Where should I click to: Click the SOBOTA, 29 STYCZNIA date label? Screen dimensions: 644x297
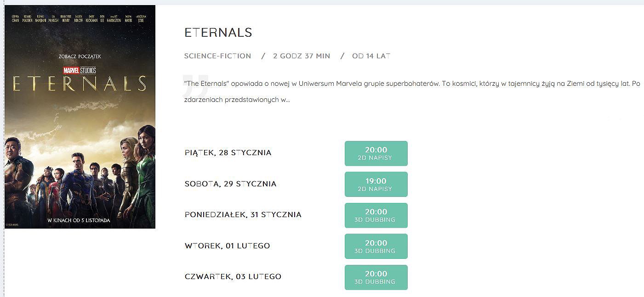click(x=231, y=184)
